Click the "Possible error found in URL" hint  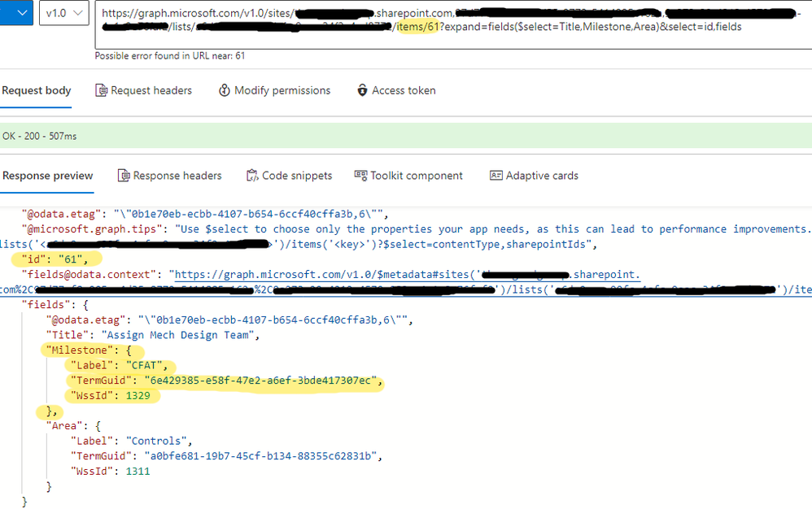[170, 56]
